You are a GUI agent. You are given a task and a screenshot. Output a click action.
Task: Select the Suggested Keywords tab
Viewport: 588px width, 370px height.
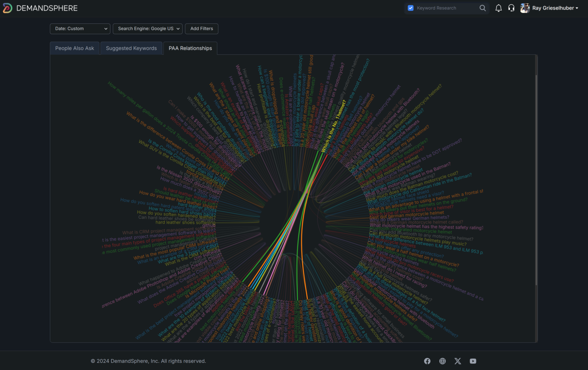(x=131, y=48)
